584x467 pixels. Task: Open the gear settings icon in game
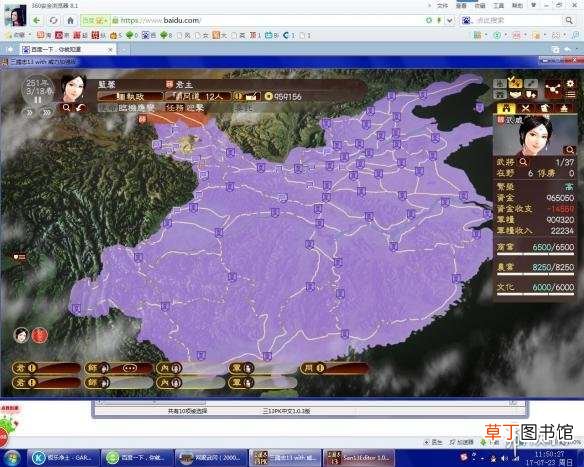570,83
